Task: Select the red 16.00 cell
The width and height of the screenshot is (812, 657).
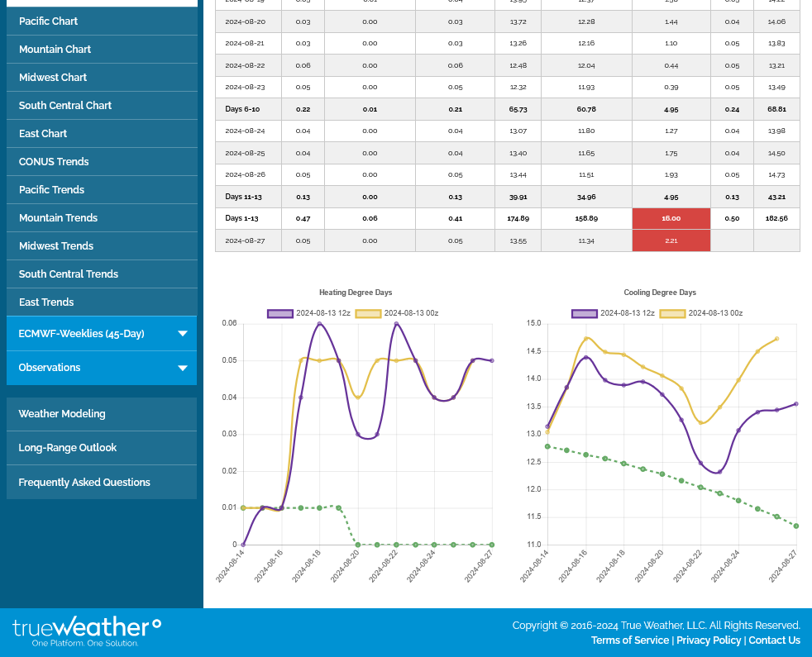Action: click(x=671, y=218)
